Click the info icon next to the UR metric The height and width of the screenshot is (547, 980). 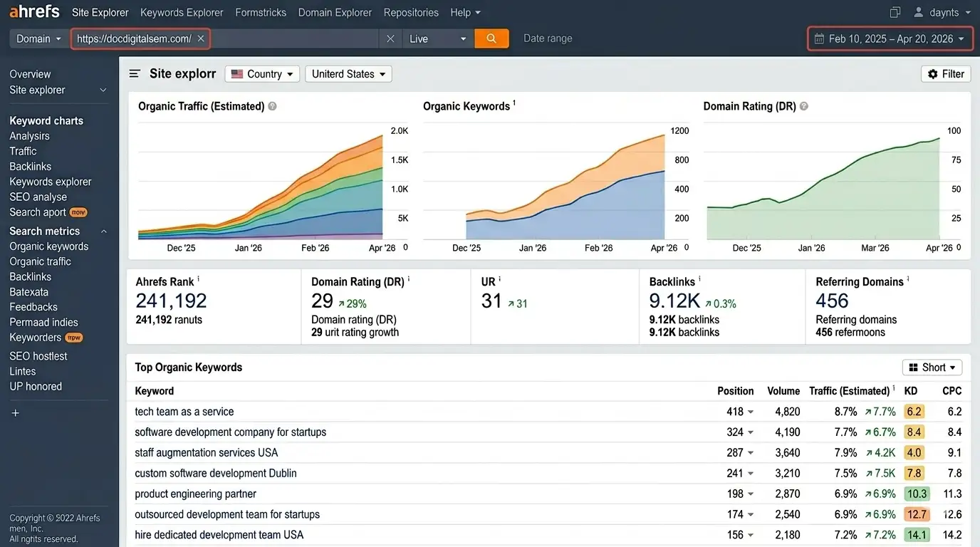(x=499, y=279)
